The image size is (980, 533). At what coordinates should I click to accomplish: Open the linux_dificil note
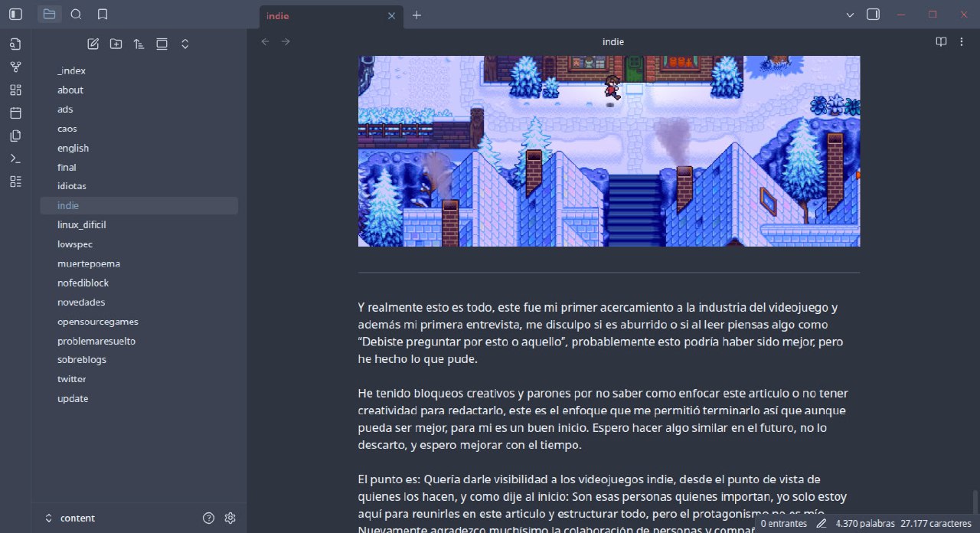coord(81,225)
